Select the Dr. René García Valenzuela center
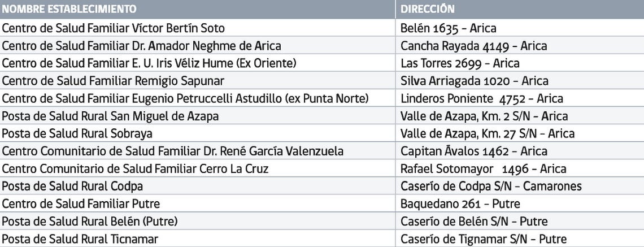 pos(173,151)
